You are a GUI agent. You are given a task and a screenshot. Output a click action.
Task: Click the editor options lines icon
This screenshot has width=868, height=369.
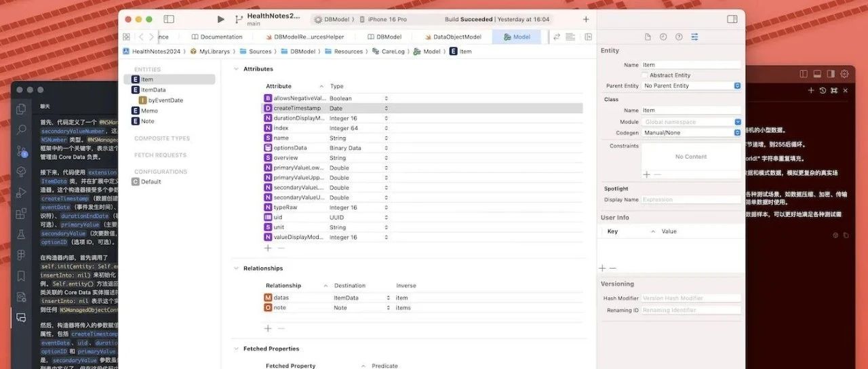[570, 37]
